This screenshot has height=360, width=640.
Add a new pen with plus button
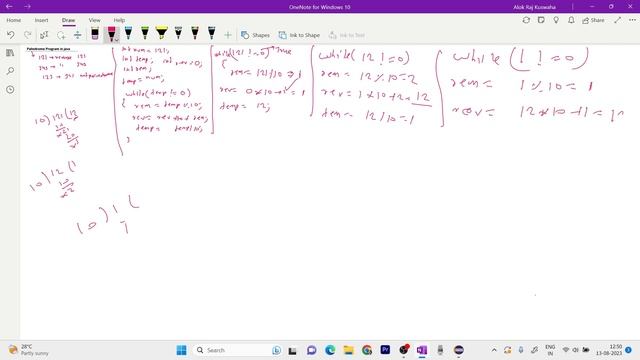(x=228, y=35)
